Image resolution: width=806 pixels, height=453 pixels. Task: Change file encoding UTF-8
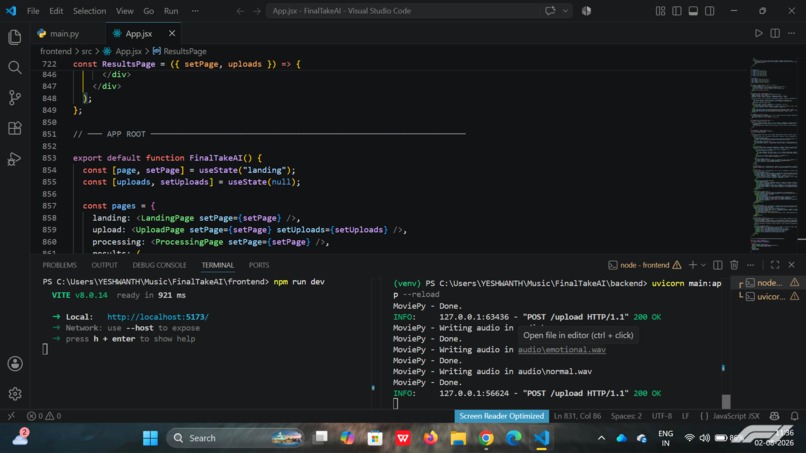662,416
